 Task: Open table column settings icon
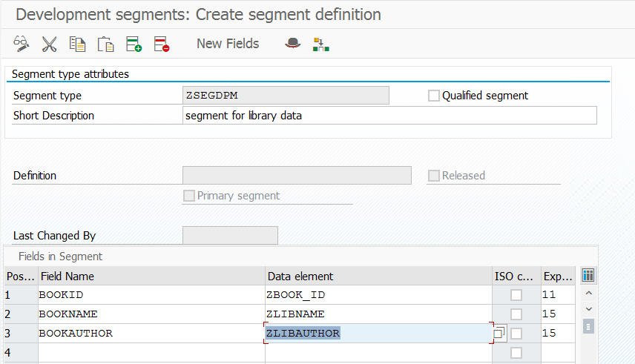[588, 276]
